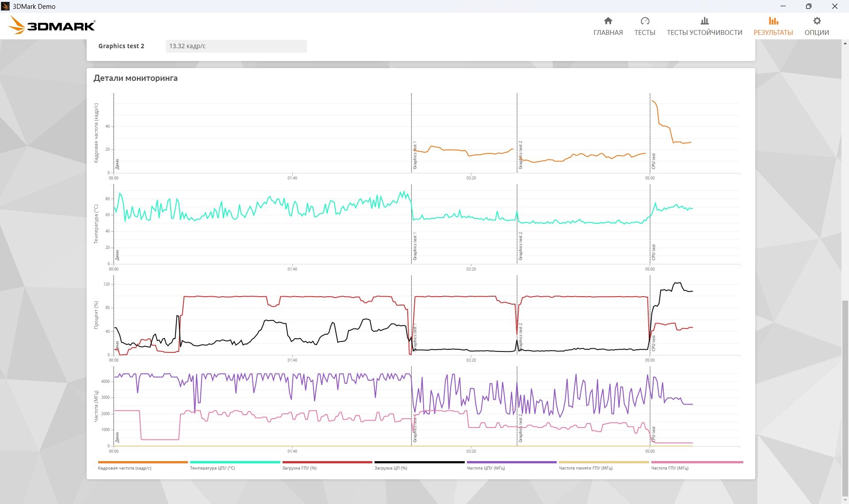
Task: Click the pink Частота ГПУ legend swatch
Action: pyautogui.click(x=697, y=462)
